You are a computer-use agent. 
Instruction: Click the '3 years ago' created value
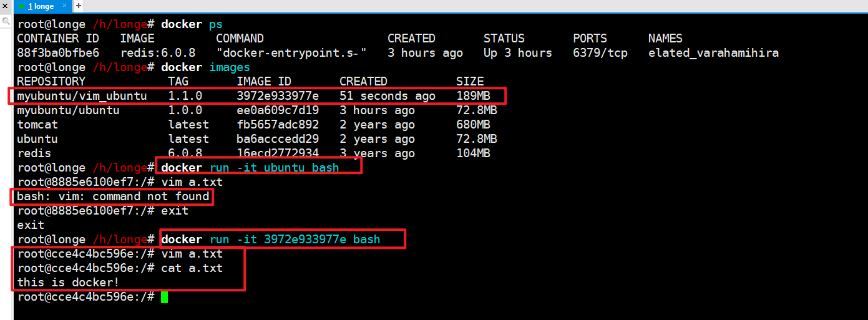[377, 153]
